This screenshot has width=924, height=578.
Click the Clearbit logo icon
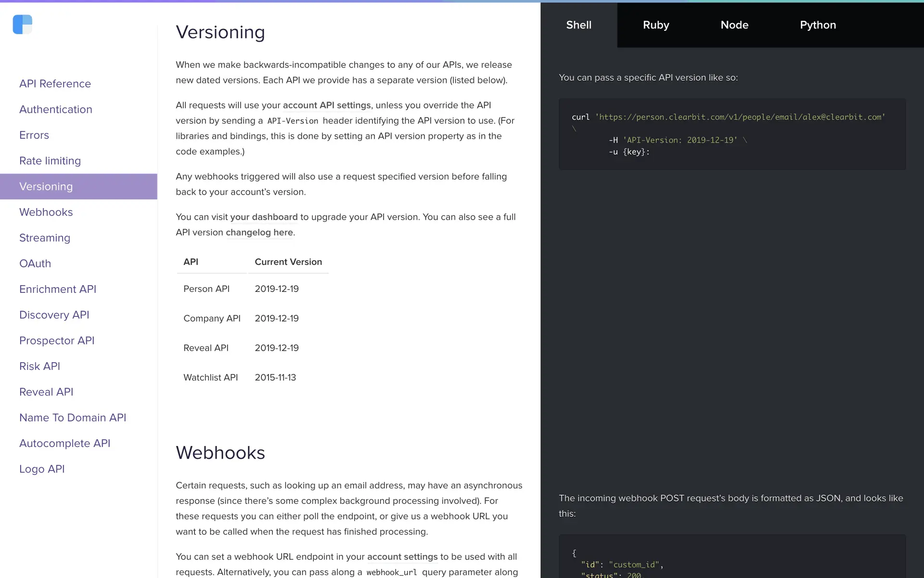coord(23,25)
